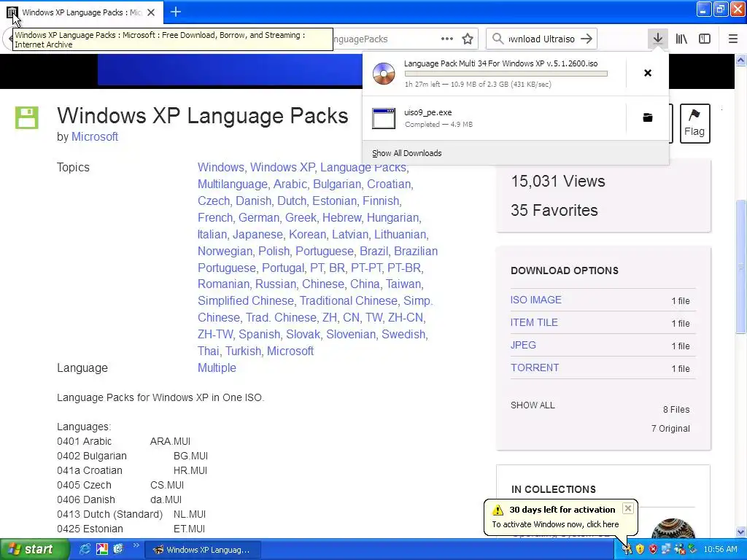The width and height of the screenshot is (747, 560).
Task: Click the Windows XP Language Packs heading
Action: [x=203, y=116]
